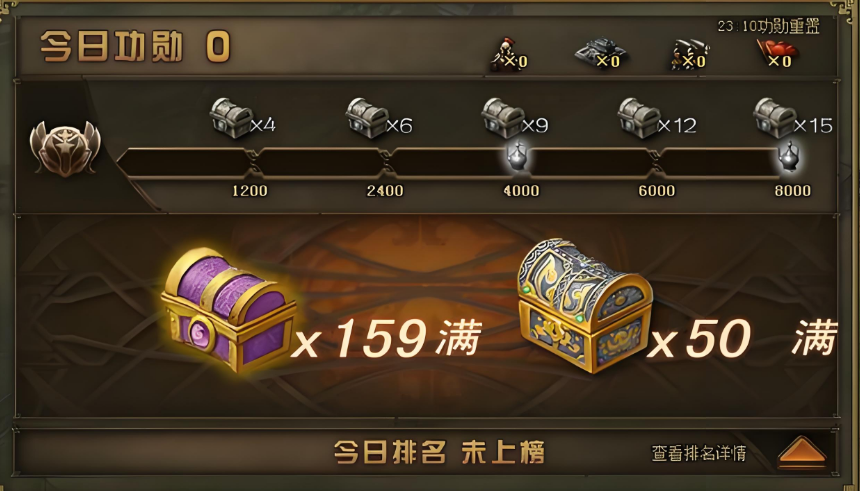Select the infantry soldier x0 icon
The width and height of the screenshot is (860, 491).
[x=507, y=54]
